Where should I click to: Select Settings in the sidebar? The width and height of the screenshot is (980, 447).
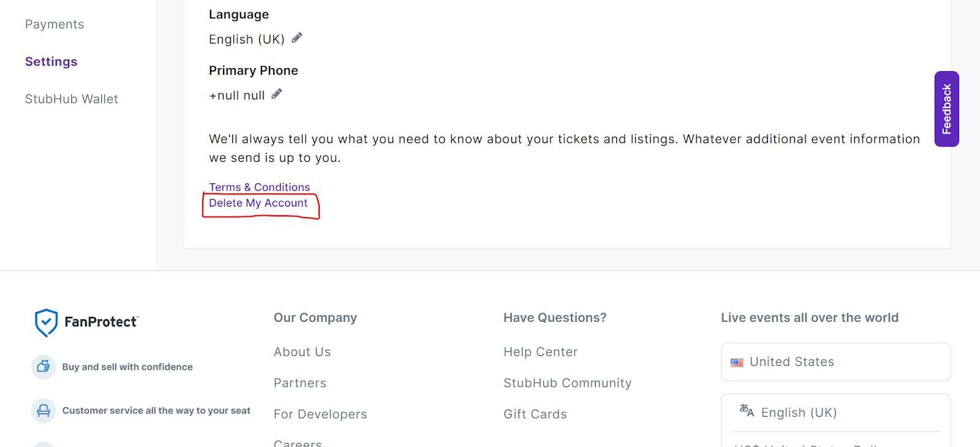coord(51,62)
